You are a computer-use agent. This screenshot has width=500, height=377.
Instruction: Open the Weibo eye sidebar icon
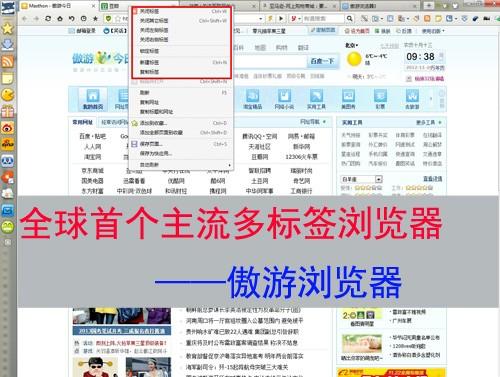[7, 128]
